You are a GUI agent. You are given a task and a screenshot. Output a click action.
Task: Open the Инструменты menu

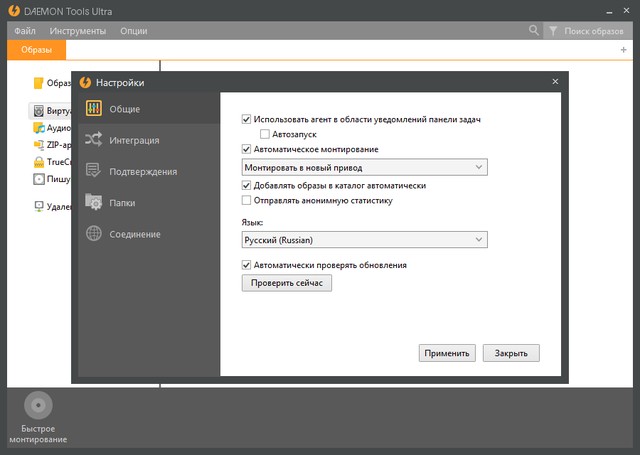[x=78, y=31]
